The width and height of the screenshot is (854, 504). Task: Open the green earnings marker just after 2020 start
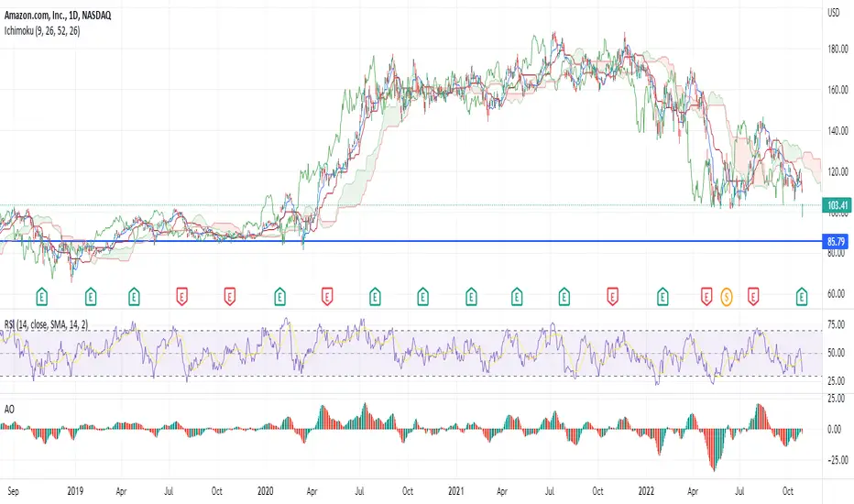[x=279, y=297]
